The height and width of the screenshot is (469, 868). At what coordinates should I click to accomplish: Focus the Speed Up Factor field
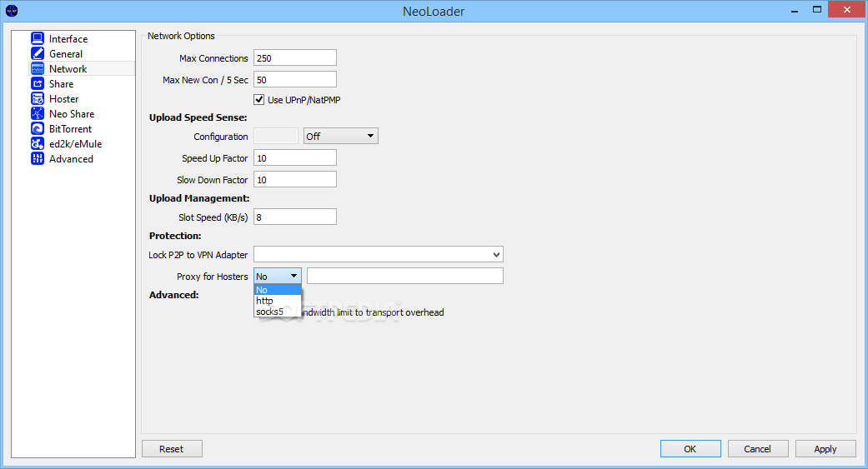click(x=295, y=157)
